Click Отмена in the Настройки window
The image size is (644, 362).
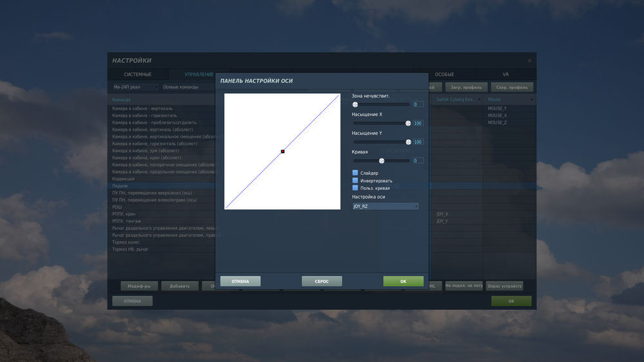132,301
